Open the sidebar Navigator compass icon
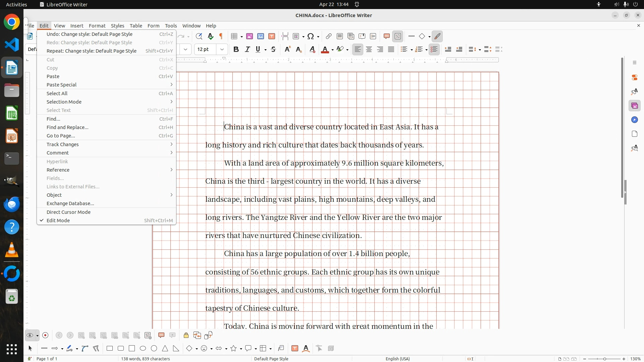The height and width of the screenshot is (362, 644). pos(634,120)
